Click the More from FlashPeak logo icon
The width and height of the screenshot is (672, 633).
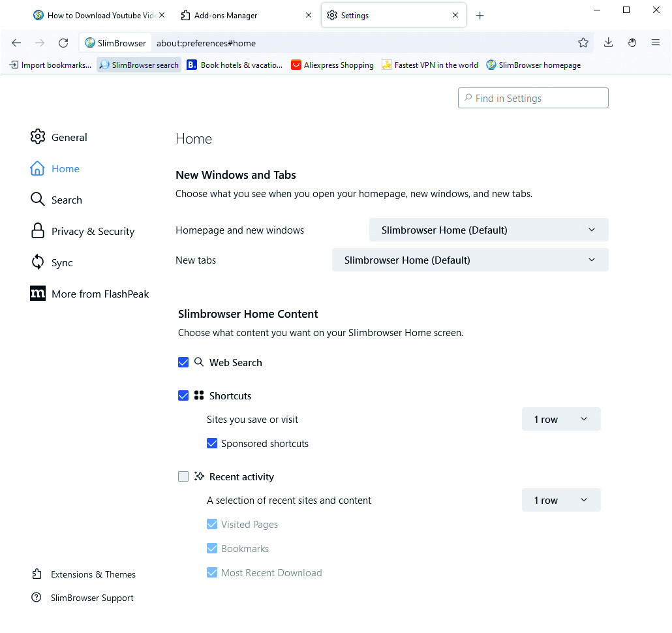coord(38,293)
